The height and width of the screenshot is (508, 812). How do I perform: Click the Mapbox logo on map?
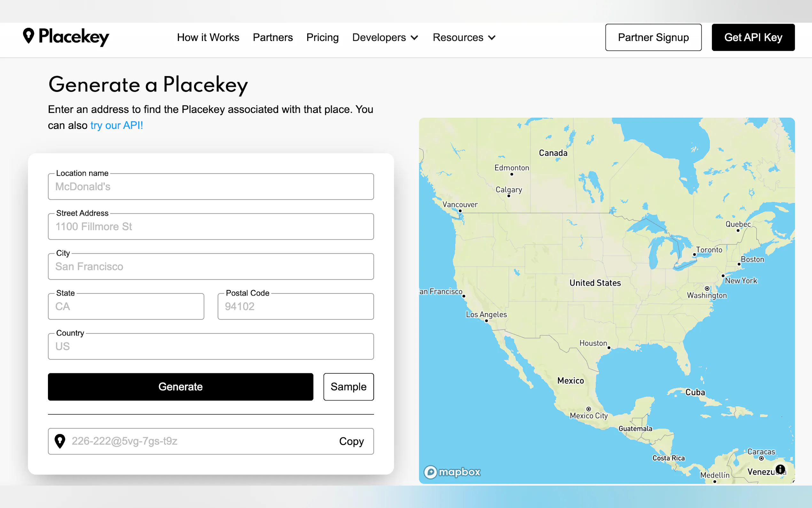(452, 472)
